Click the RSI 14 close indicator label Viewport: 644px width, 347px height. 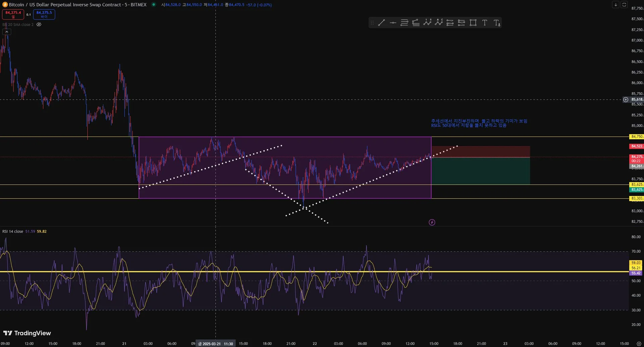(x=13, y=232)
